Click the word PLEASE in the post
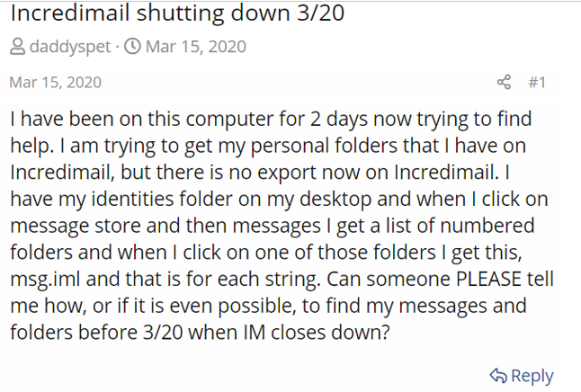This screenshot has height=392, width=581. 488,279
